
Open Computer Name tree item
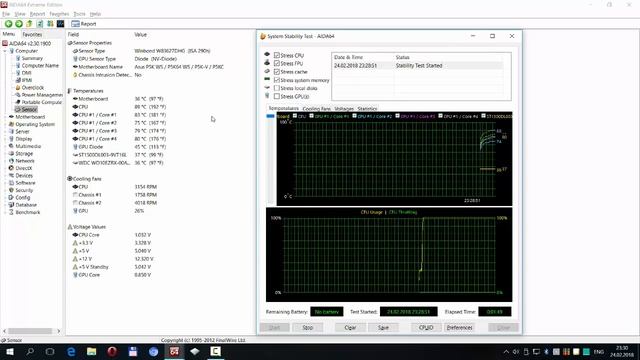(40, 66)
